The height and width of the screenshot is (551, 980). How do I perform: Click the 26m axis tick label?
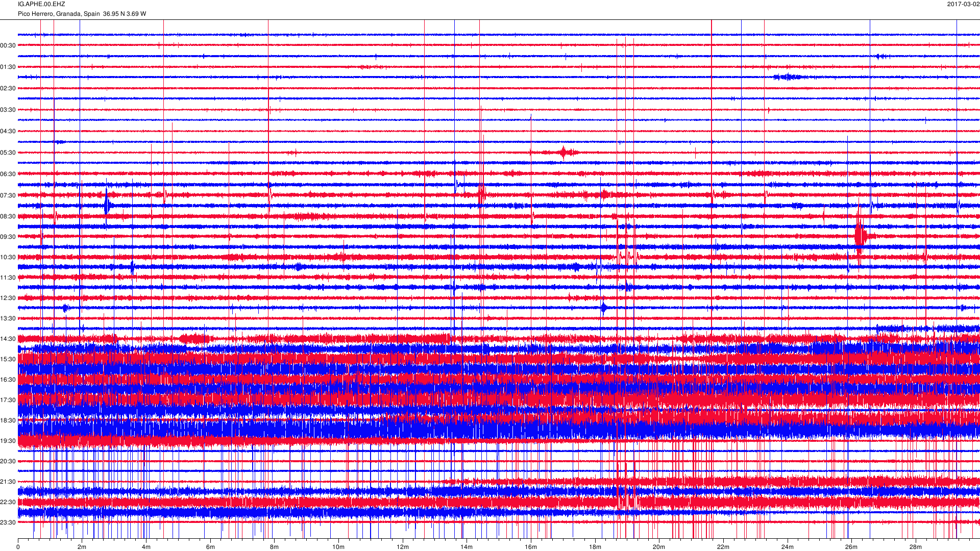click(851, 547)
